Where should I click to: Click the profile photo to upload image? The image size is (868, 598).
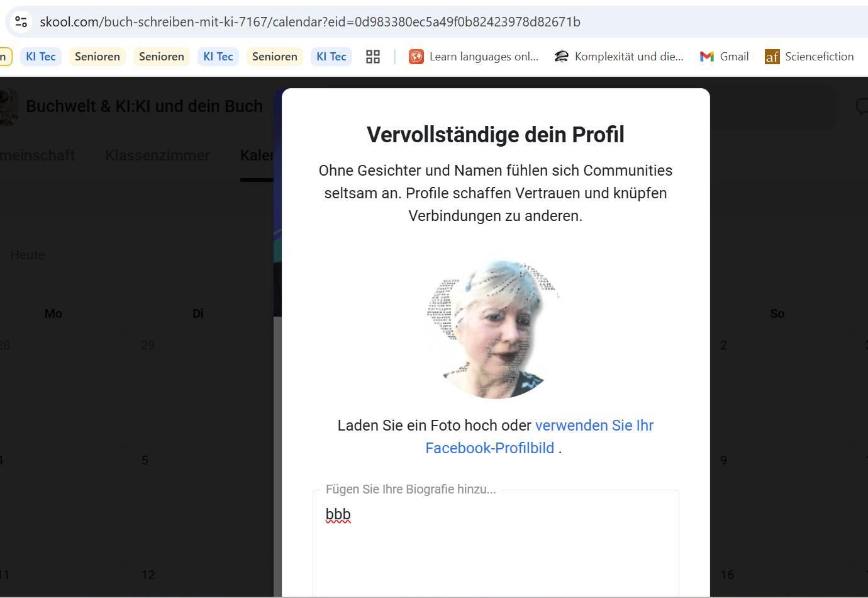pos(496,329)
